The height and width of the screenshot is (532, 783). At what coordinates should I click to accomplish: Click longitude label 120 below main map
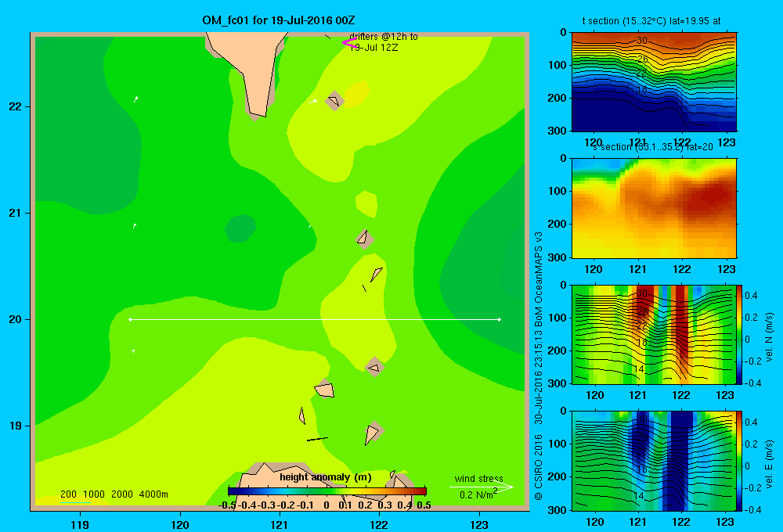180,525
